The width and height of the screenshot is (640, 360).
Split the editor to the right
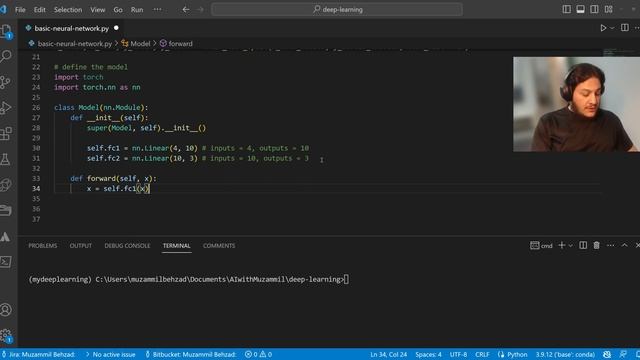624,28
